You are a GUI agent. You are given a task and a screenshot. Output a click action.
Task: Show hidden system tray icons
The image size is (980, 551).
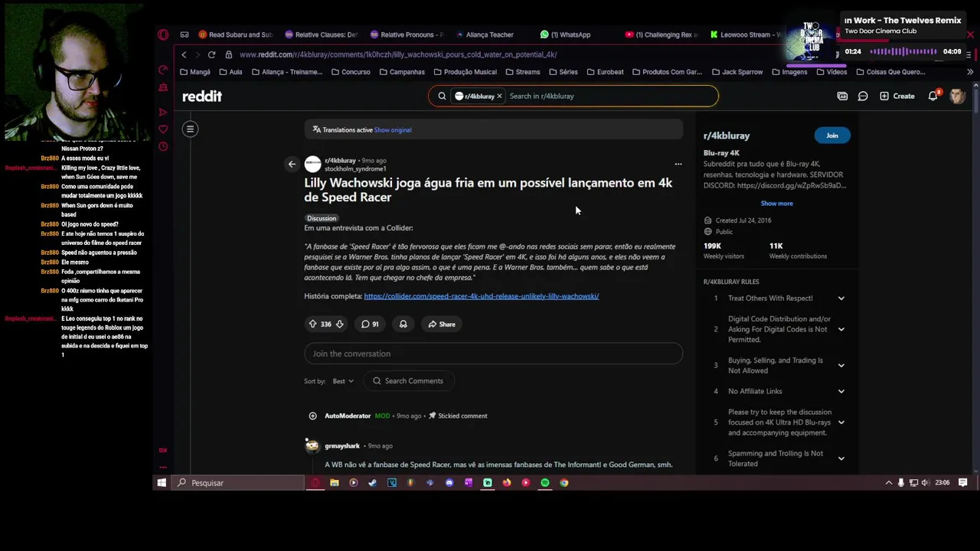888,483
